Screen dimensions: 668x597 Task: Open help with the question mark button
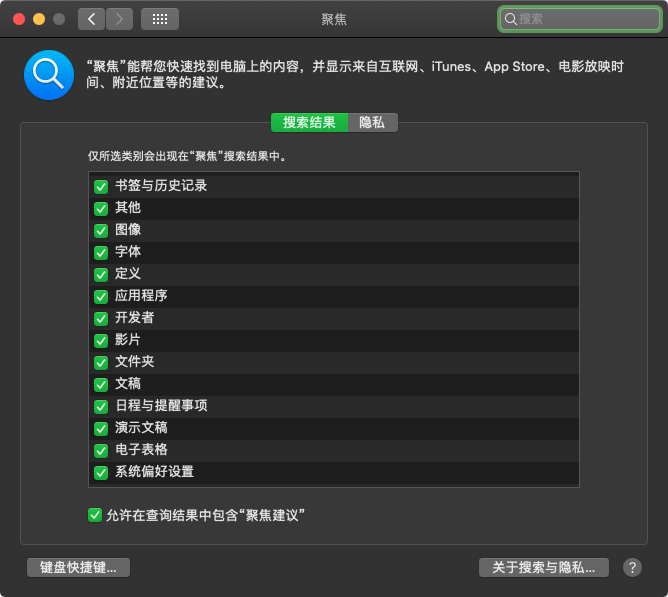pos(632,568)
